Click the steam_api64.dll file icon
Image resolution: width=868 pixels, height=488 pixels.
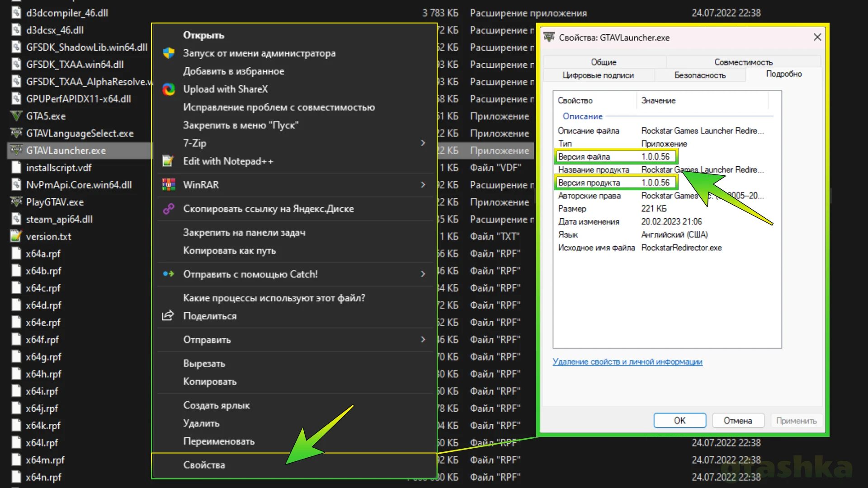(16, 219)
